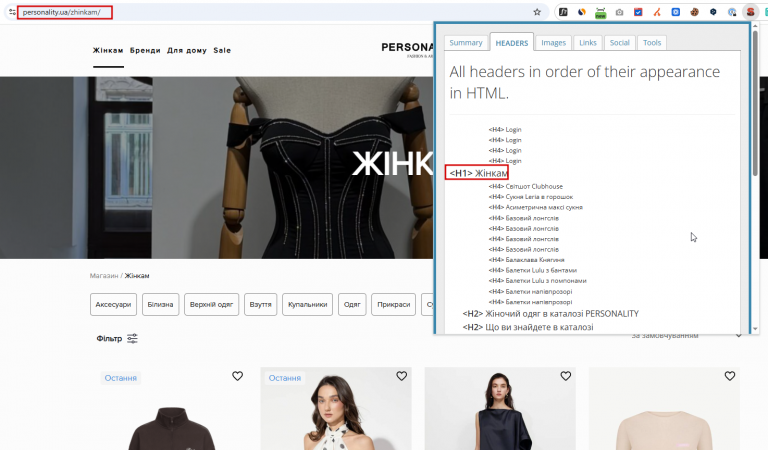The width and height of the screenshot is (768, 450).
Task: Select the Прикраси category chip
Action: 394,305
